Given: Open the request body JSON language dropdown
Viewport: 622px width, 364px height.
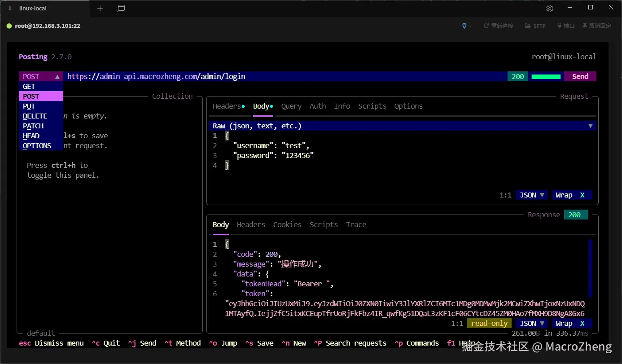Looking at the screenshot, I should (x=532, y=195).
